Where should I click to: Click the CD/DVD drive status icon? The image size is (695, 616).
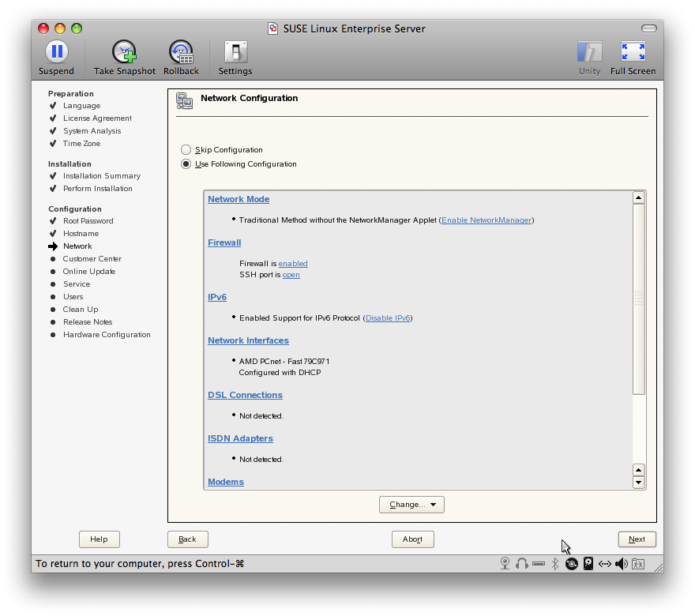(x=571, y=564)
